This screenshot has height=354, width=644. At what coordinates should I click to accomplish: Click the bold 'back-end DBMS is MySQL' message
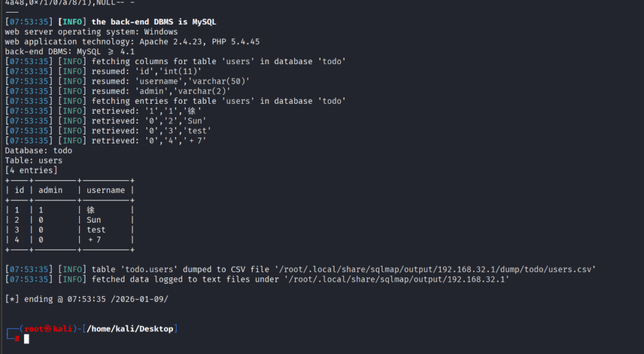pos(154,22)
